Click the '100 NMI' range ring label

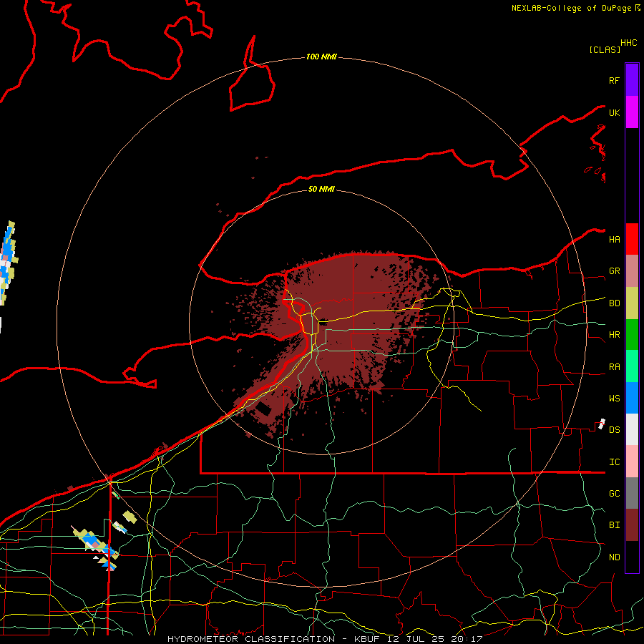tap(321, 57)
